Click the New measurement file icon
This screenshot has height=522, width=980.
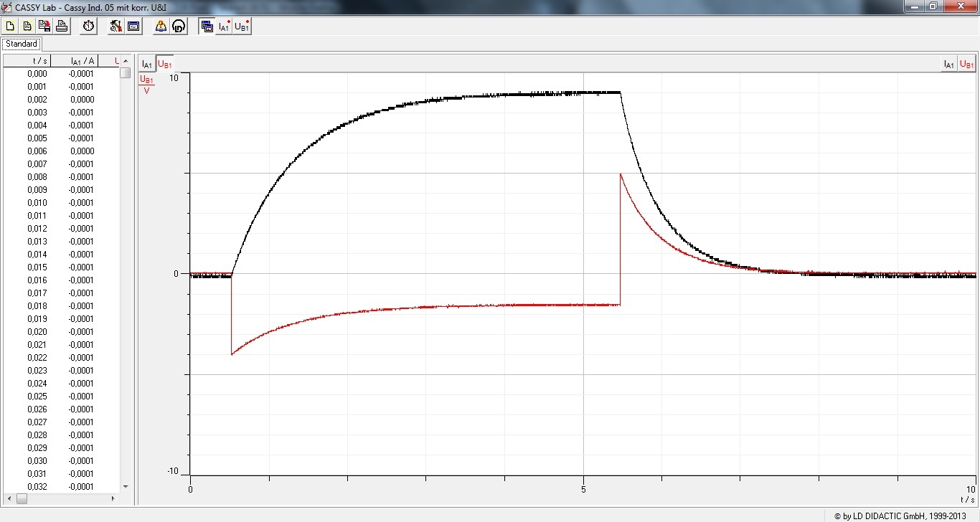[10, 27]
